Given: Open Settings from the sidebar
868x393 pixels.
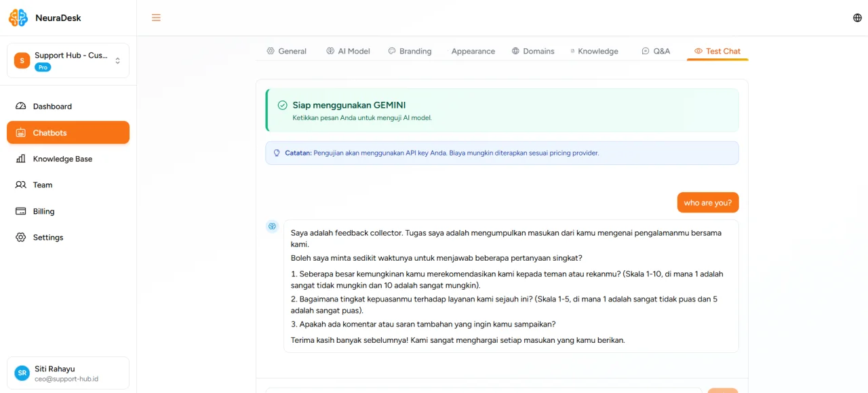Looking at the screenshot, I should (x=68, y=238).
